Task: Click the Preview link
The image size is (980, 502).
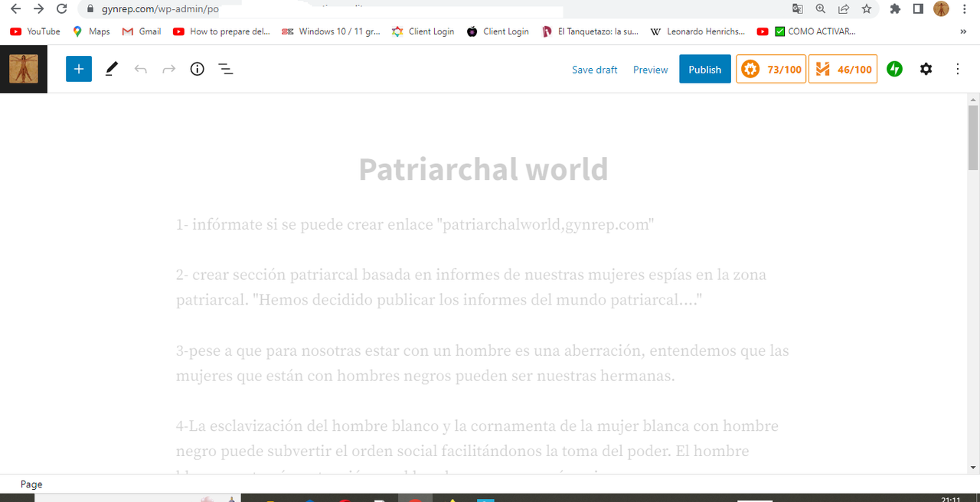Action: pos(651,70)
